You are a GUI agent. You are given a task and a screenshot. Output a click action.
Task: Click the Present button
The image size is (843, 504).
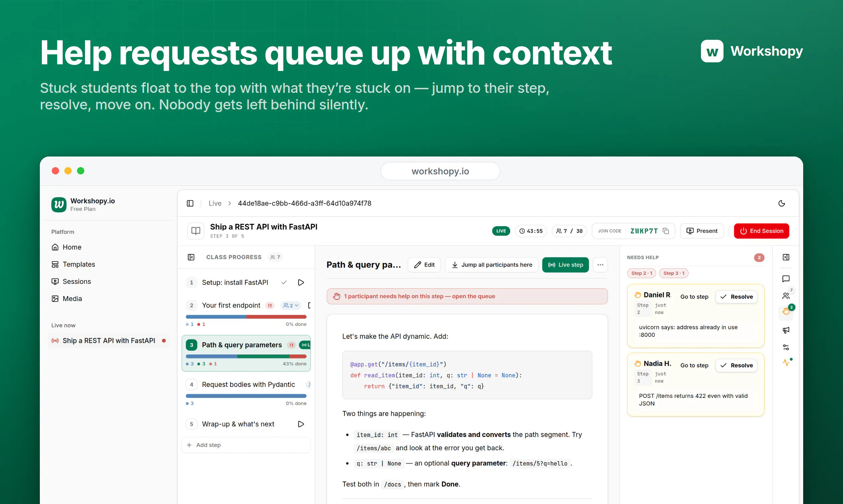(702, 231)
